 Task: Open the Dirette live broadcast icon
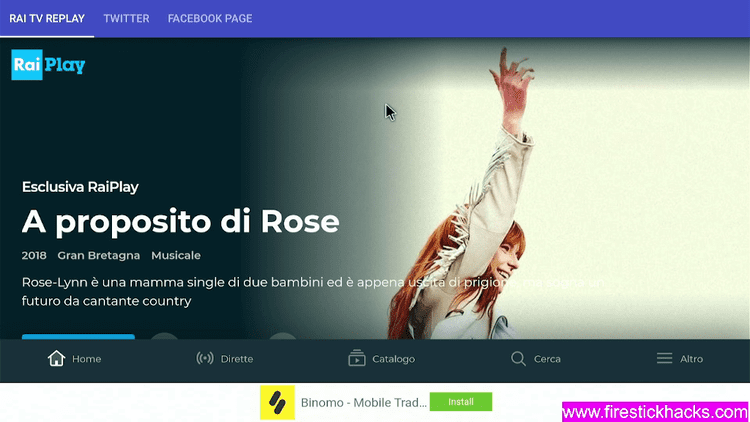coord(205,358)
